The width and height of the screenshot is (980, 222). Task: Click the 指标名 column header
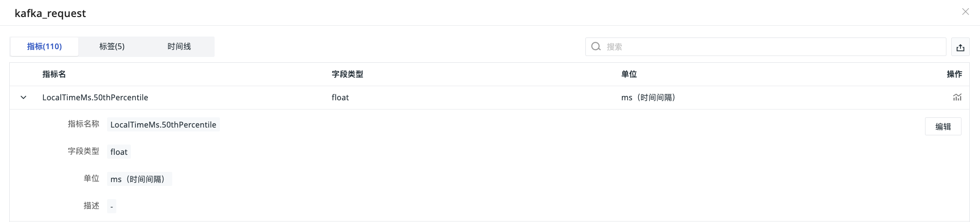(x=54, y=74)
